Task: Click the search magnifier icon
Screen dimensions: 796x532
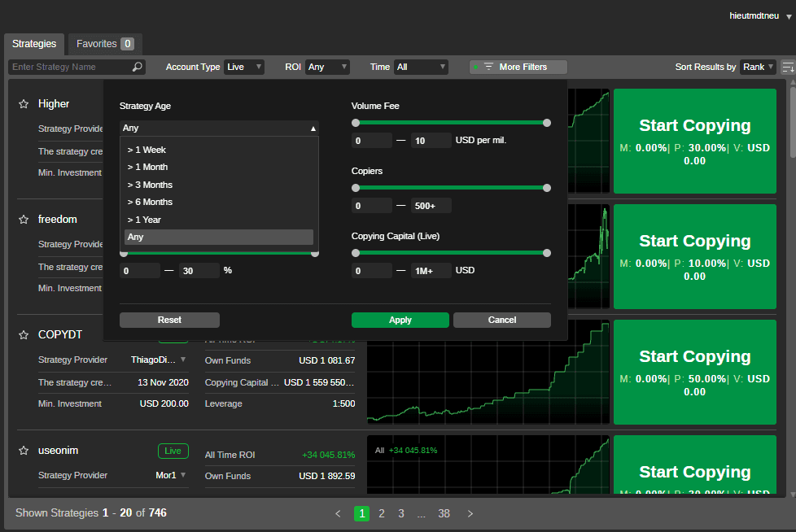Action: (137, 67)
